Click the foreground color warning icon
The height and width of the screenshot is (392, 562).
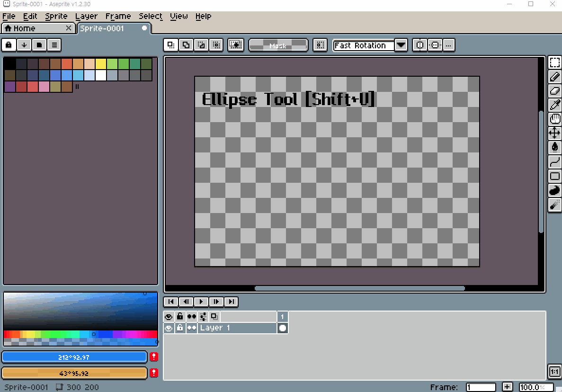(x=154, y=357)
